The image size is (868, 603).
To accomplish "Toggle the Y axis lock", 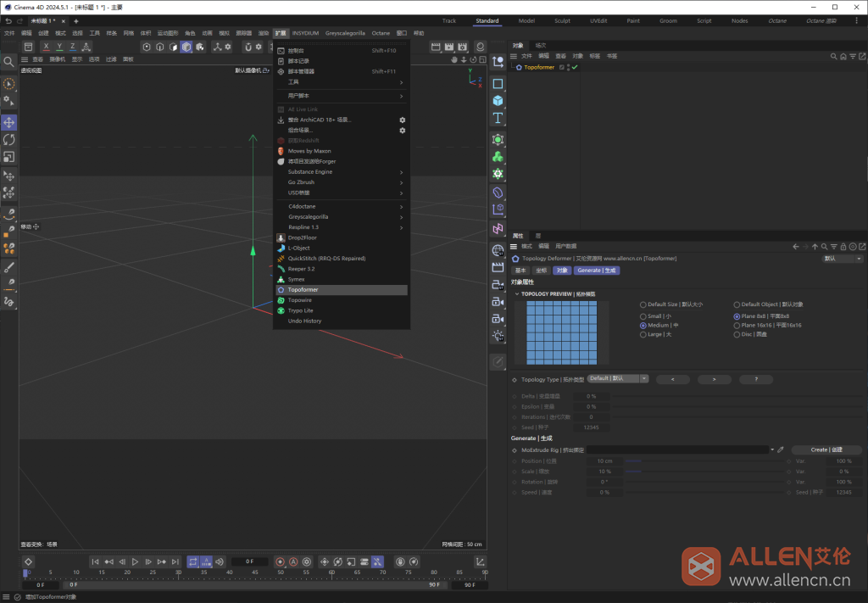I will [x=59, y=47].
